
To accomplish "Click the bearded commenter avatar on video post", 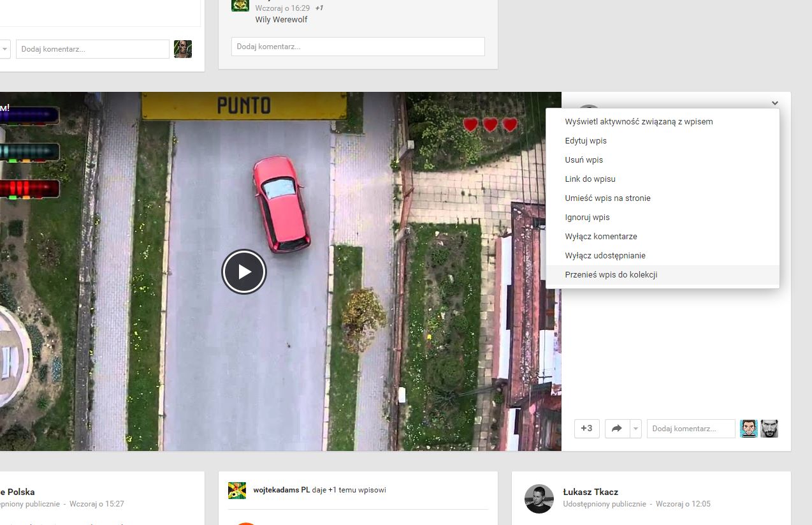I will 769,429.
